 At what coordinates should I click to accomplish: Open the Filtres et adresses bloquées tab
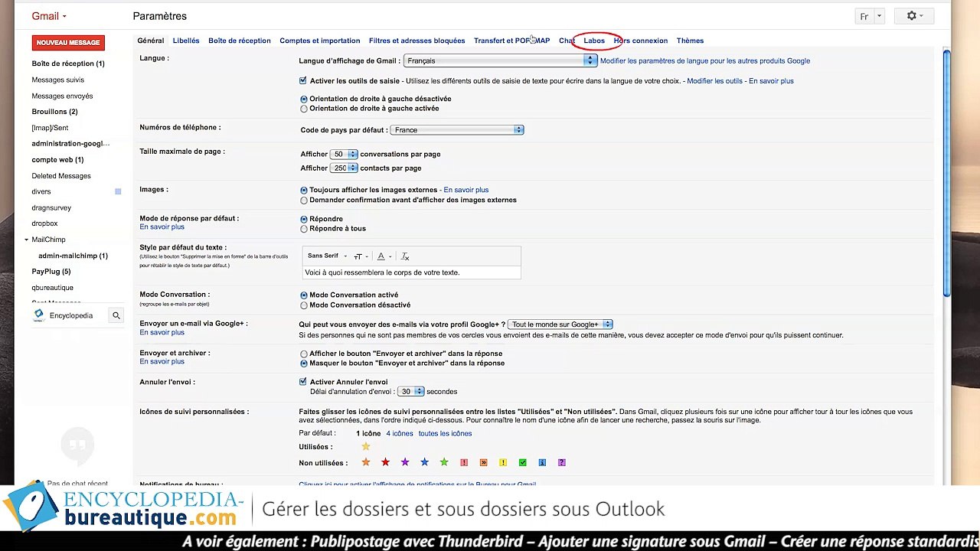pyautogui.click(x=416, y=41)
